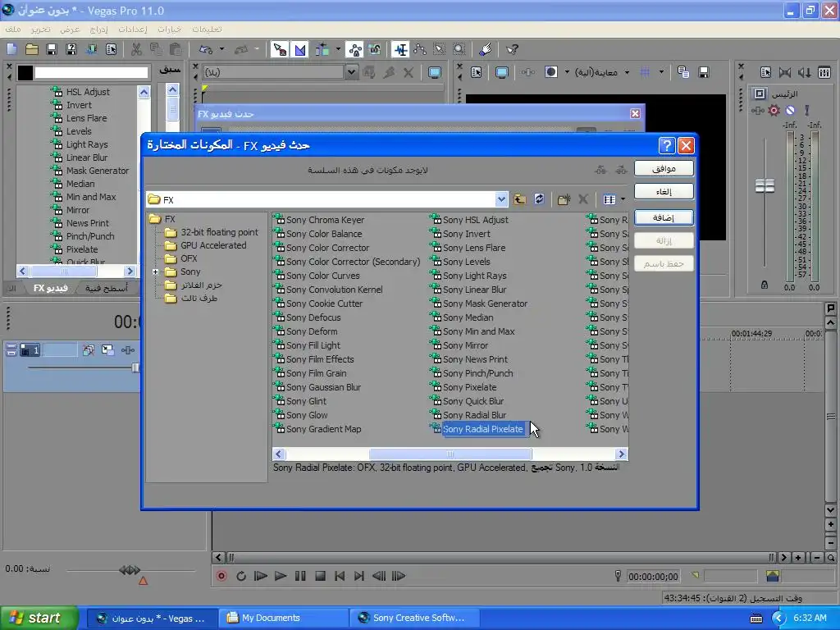
Task: Click the track 1 level slider handle
Action: (x=135, y=367)
